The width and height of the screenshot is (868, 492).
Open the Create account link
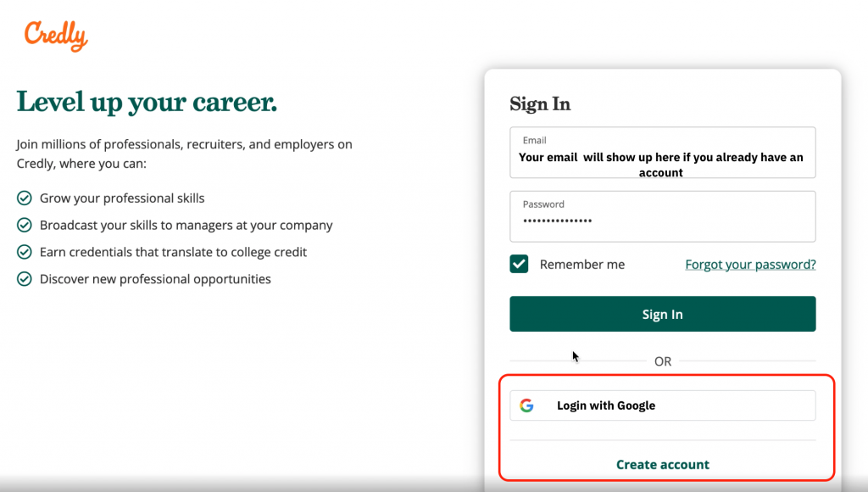(x=663, y=464)
